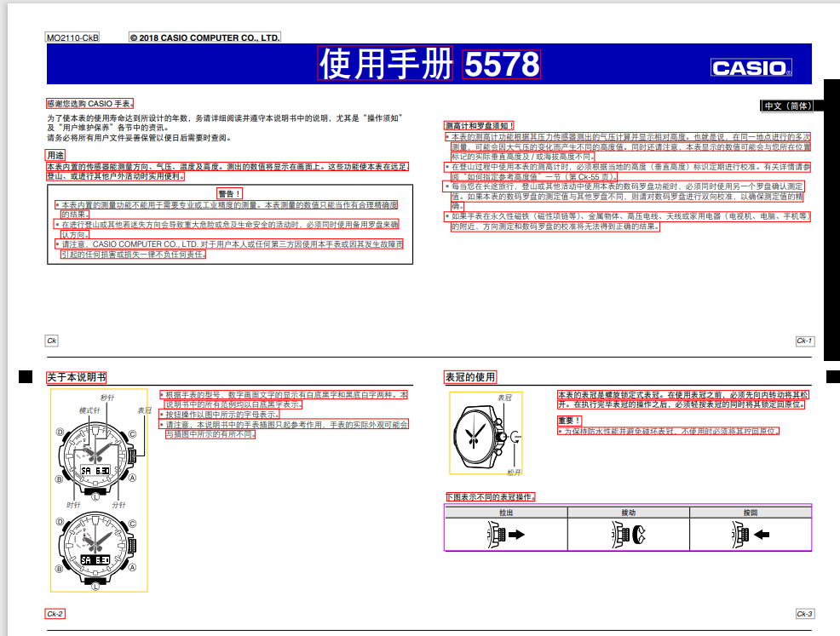840x636 pixels.
Task: Click the 拉出 table header cell
Action: (x=506, y=513)
